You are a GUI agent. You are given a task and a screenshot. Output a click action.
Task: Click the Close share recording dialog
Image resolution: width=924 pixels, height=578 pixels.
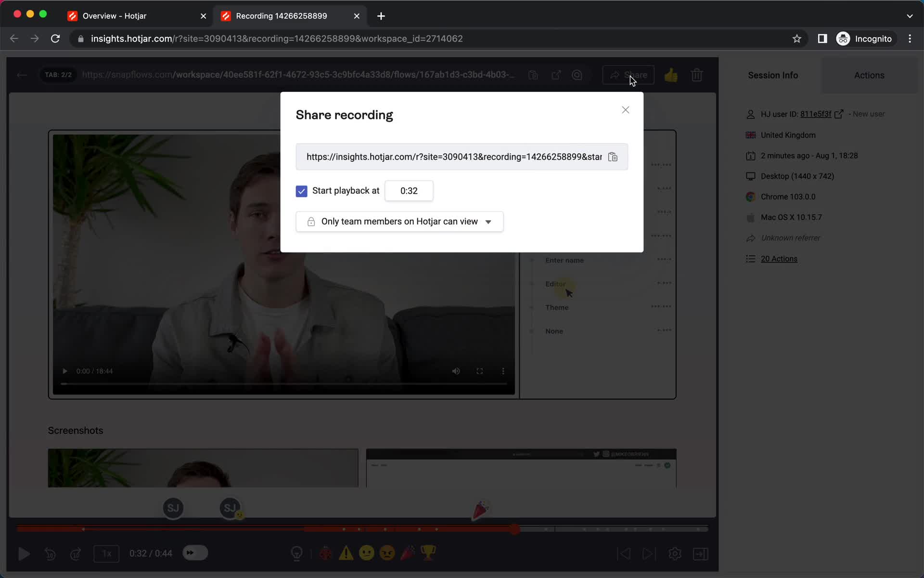pos(625,109)
